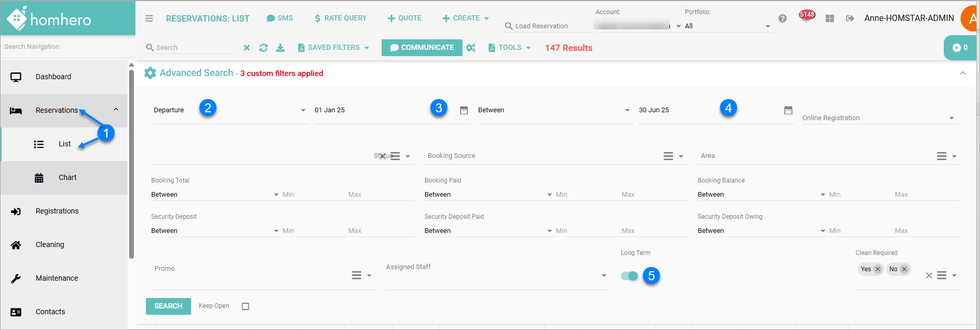Screen dimensions: 980x330
Task: Open calendar picker for 01 Jan 25
Action: [x=463, y=110]
